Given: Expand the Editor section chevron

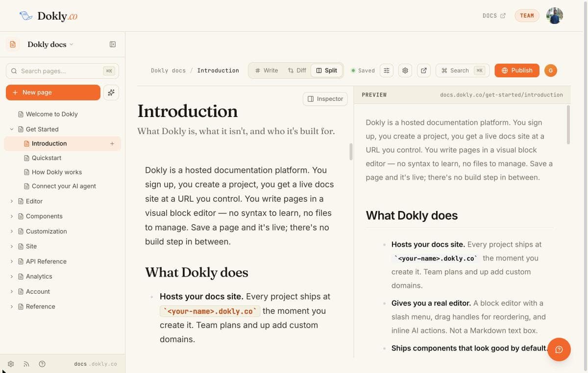Looking at the screenshot, I should point(12,201).
